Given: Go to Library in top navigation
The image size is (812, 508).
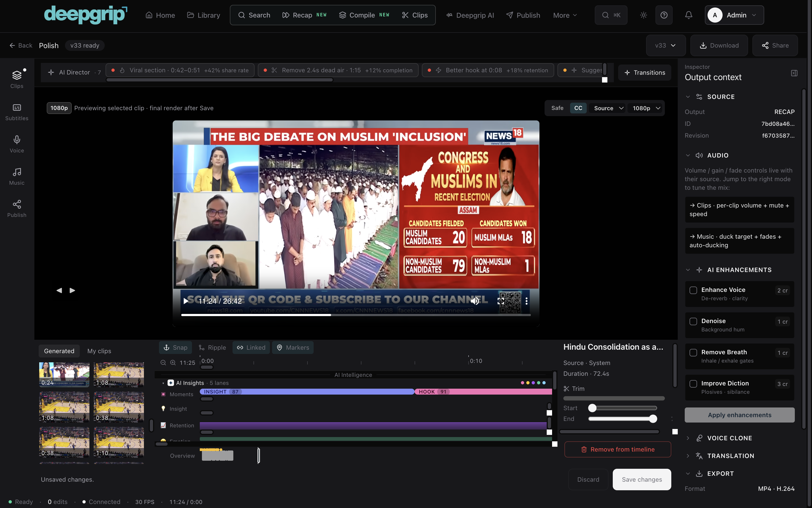Looking at the screenshot, I should (203, 15).
